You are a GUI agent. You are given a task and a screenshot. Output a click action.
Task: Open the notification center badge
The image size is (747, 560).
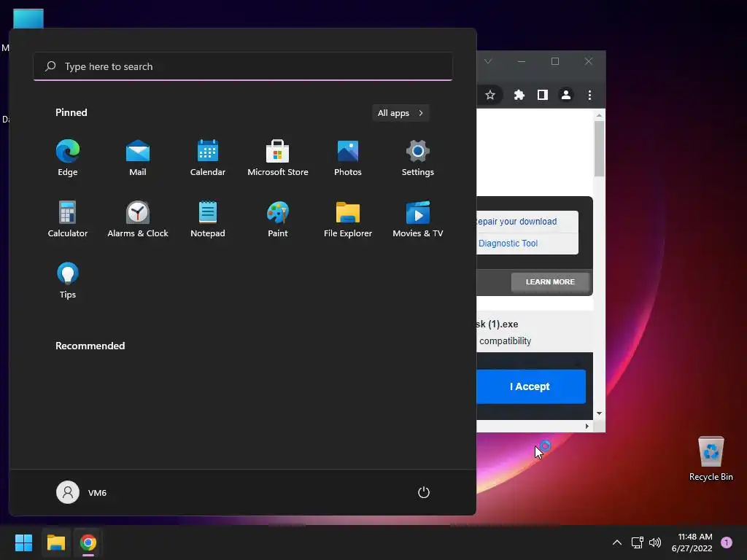pyautogui.click(x=727, y=542)
